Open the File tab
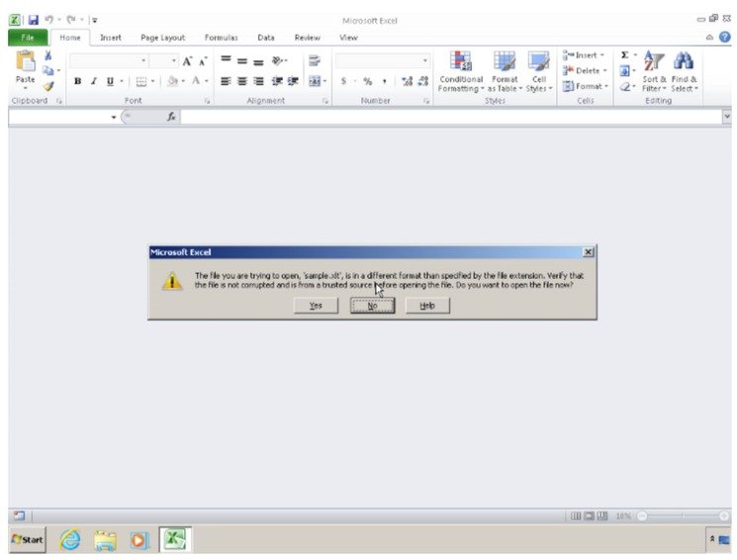Viewport: 737px width, 560px height. 28,38
